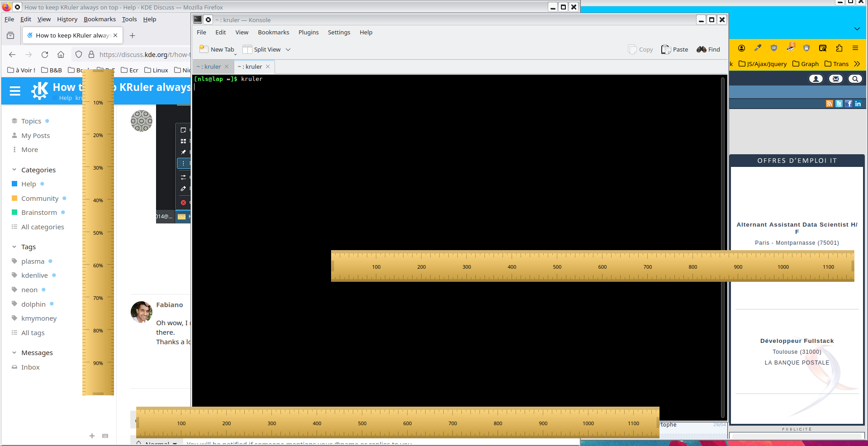868x446 pixels.
Task: Click the Firefox account avatar icon
Action: (741, 48)
